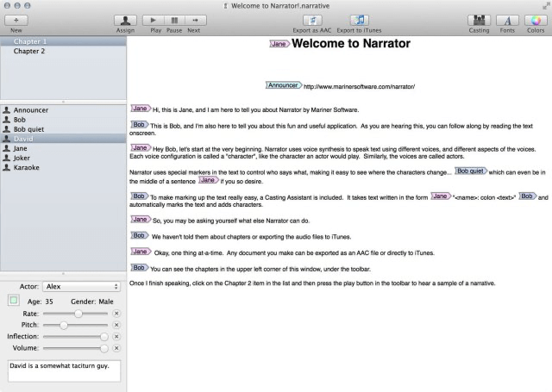This screenshot has height=392, width=552.
Task: Reset Inflection with its X button
Action: pyautogui.click(x=116, y=337)
